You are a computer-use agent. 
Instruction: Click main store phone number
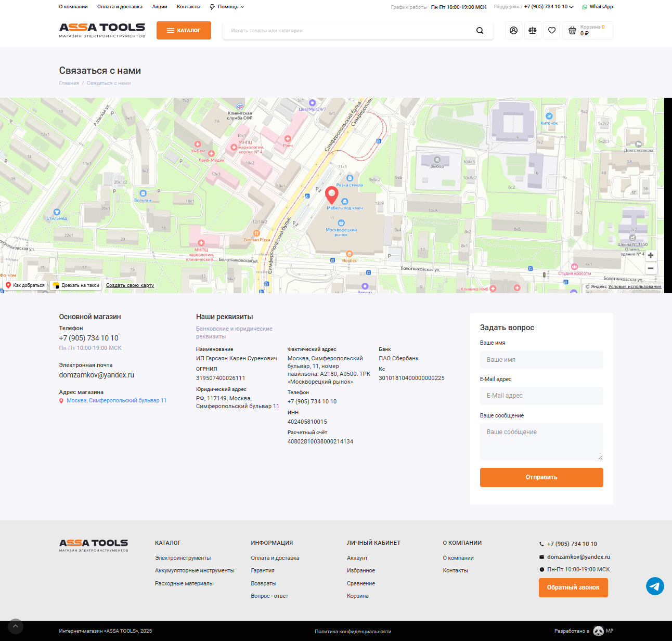coord(89,338)
